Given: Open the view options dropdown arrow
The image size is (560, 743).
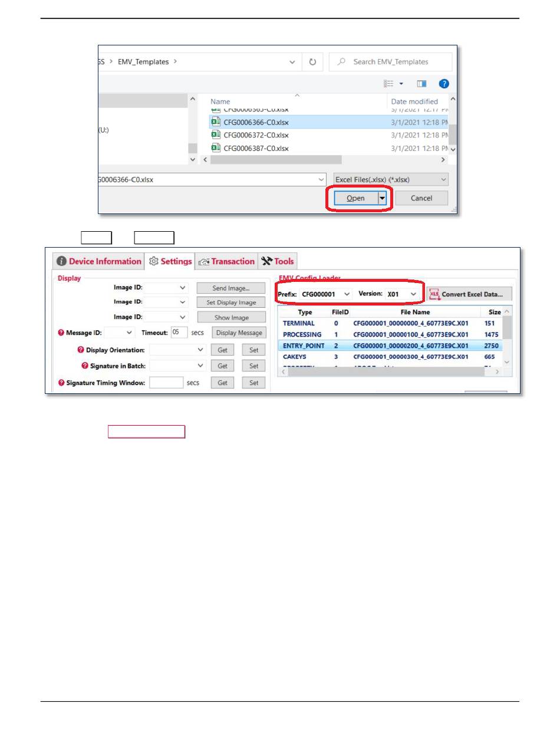Looking at the screenshot, I should coord(401,84).
